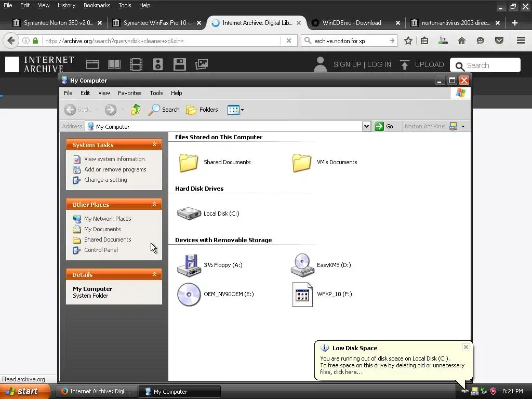Click View system information
The width and height of the screenshot is (532, 399).
(114, 159)
